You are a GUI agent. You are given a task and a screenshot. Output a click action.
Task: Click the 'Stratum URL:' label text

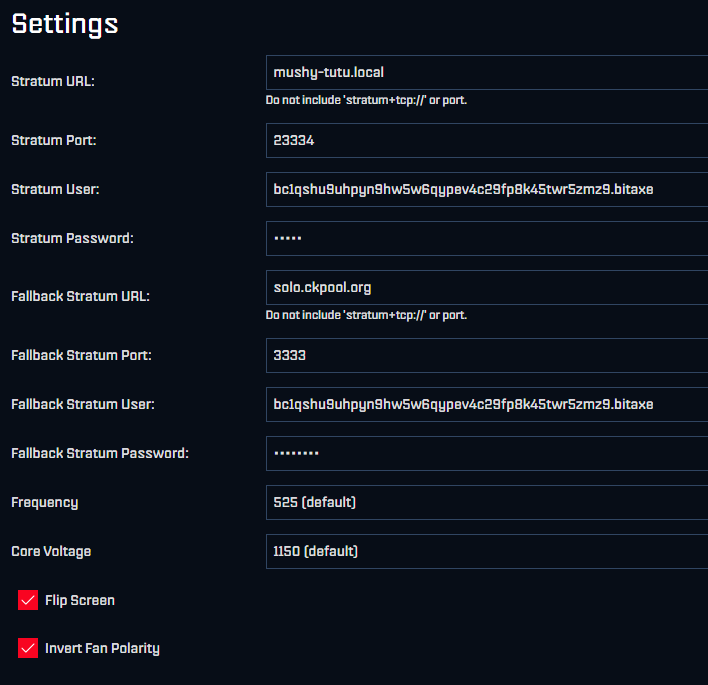(53, 81)
